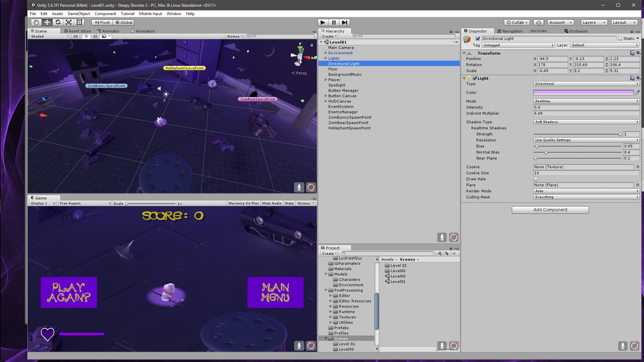Disable the Directional Light object checkbox
The width and height of the screenshot is (644, 362).
click(x=478, y=39)
